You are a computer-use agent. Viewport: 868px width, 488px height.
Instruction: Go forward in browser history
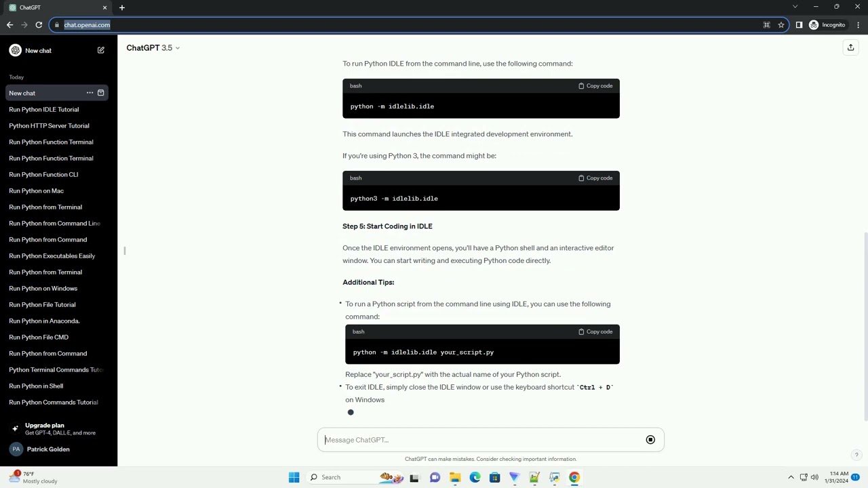24,25
